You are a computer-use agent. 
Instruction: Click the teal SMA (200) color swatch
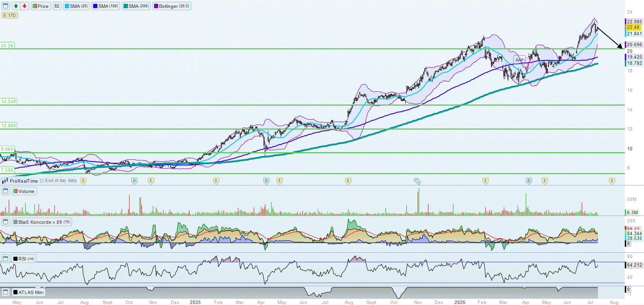126,6
